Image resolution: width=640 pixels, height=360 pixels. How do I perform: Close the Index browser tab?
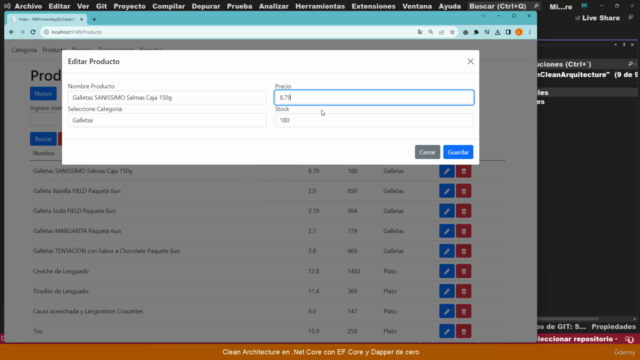coord(81,19)
